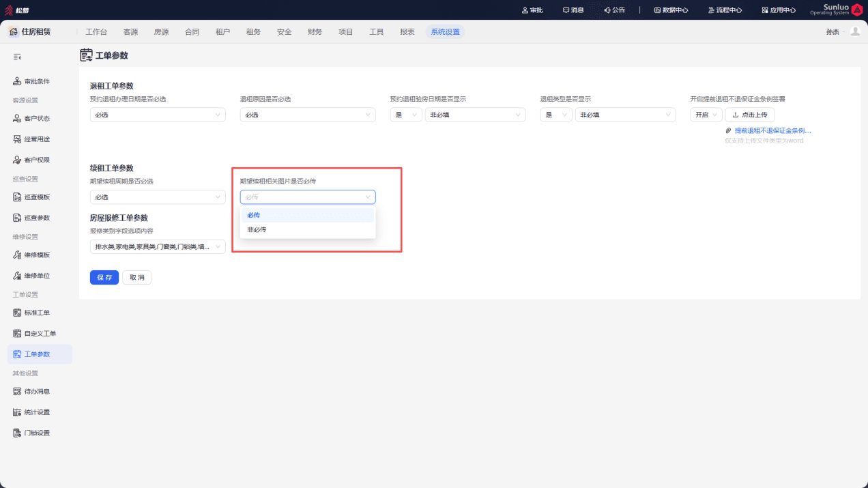Open the 开启 dropdown for 保证金条例签署
Image resolution: width=868 pixels, height=488 pixels.
[706, 115]
